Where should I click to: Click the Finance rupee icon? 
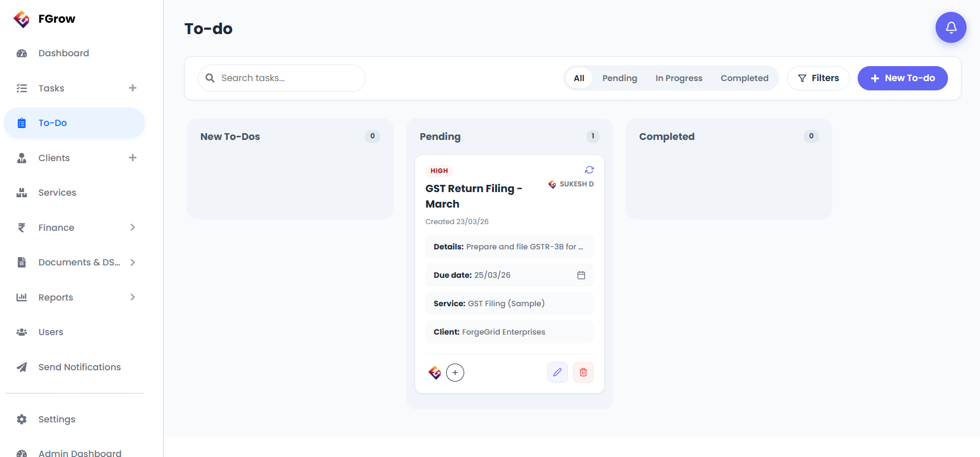point(22,228)
